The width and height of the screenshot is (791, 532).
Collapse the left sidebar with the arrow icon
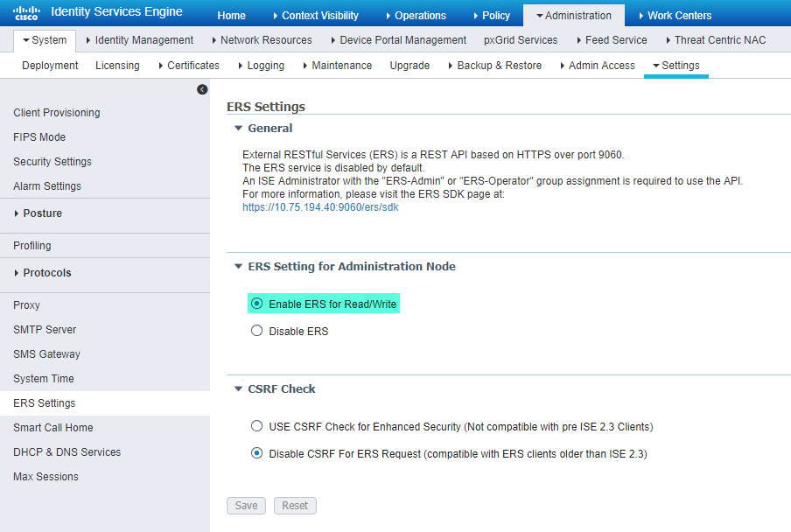(x=202, y=89)
